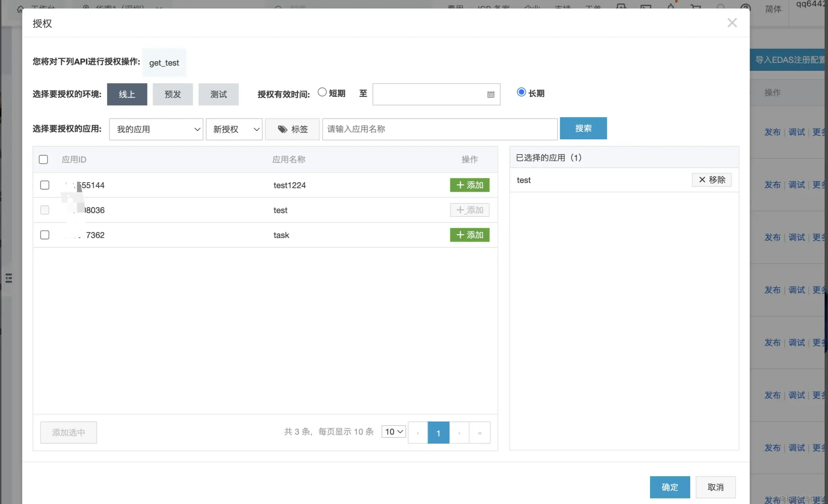The width and height of the screenshot is (828, 504).
Task: Select the 短期 radio option
Action: pyautogui.click(x=322, y=92)
